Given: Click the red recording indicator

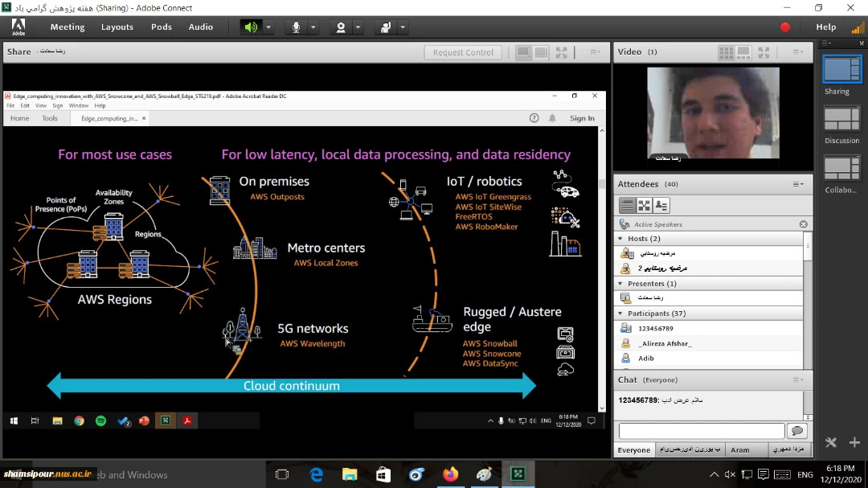Looking at the screenshot, I should click(x=785, y=27).
